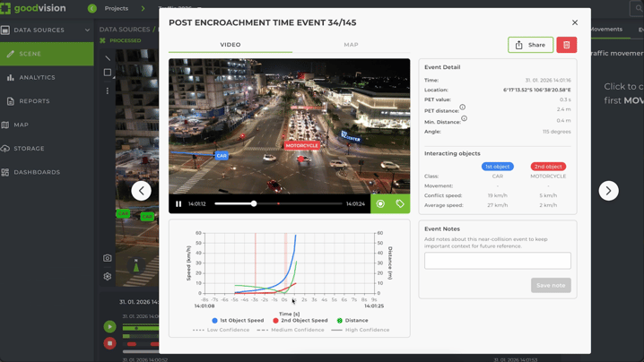This screenshot has width=644, height=362.
Task: Click the red stop button in background timeline
Action: (x=109, y=343)
